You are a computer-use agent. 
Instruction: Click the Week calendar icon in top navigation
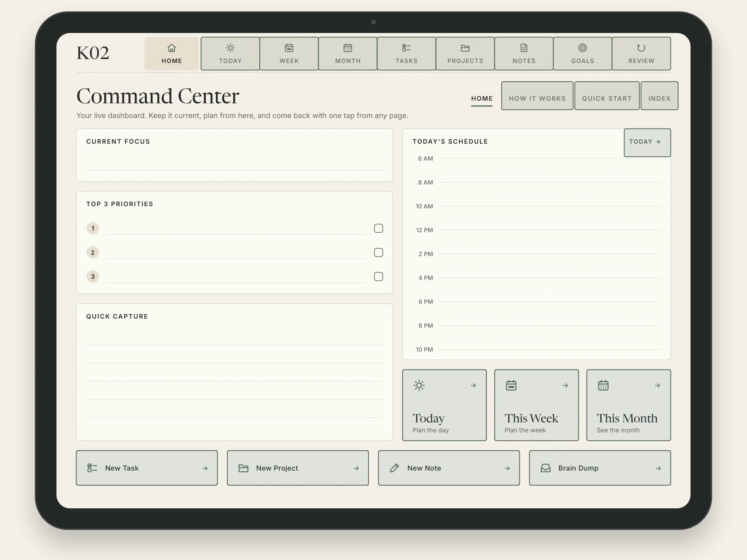[289, 48]
